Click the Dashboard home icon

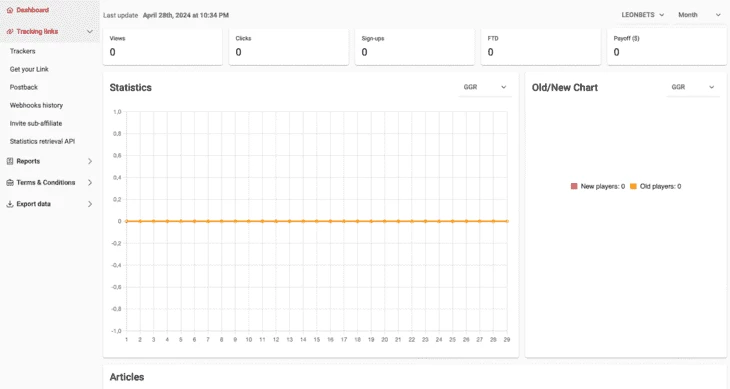pyautogui.click(x=10, y=10)
